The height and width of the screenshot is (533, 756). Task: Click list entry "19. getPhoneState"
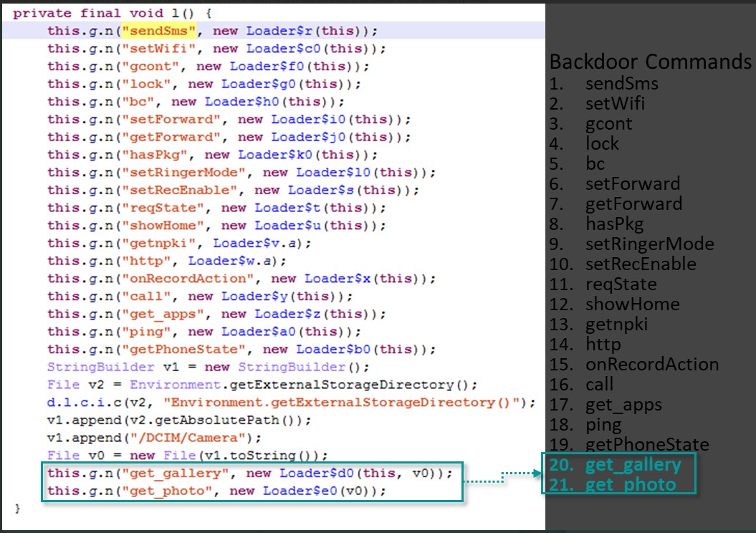(x=630, y=444)
